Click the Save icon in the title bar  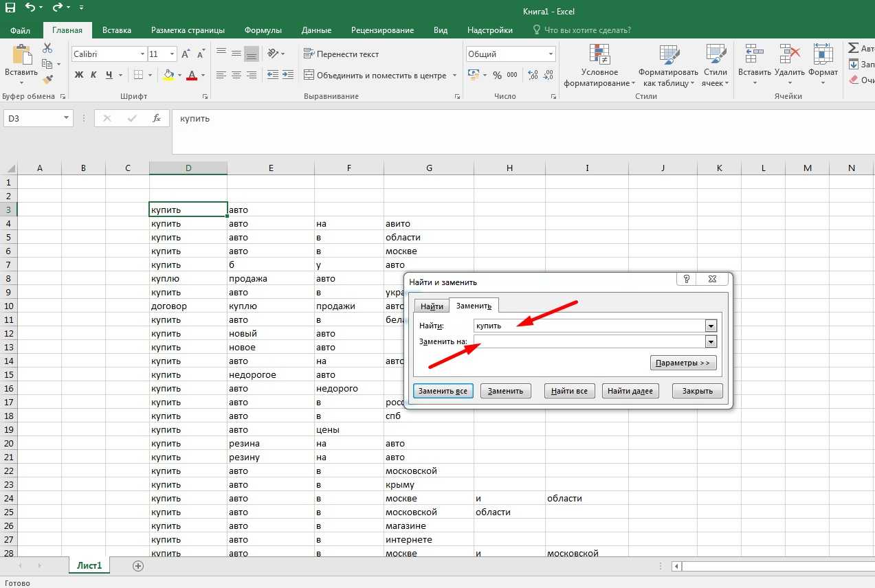point(10,8)
